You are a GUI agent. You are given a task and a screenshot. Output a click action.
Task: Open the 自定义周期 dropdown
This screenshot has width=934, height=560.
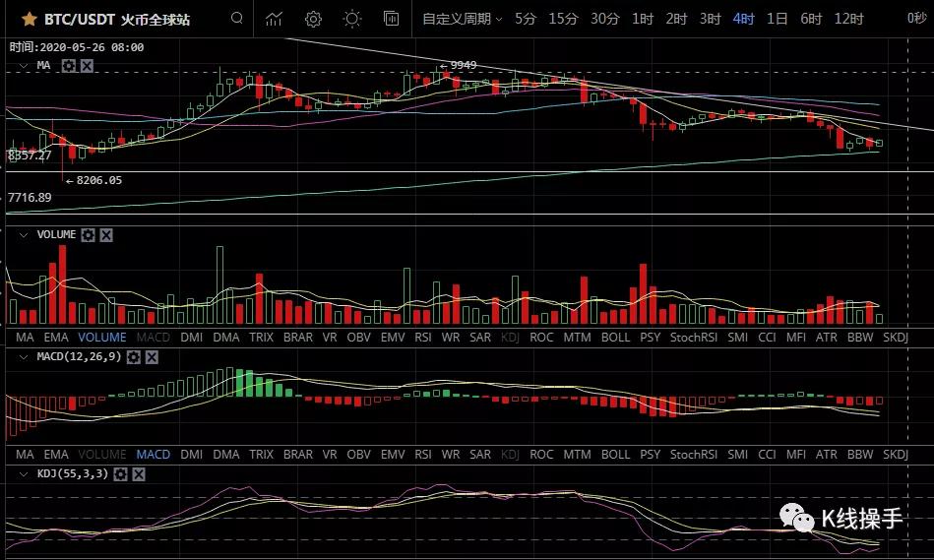463,19
